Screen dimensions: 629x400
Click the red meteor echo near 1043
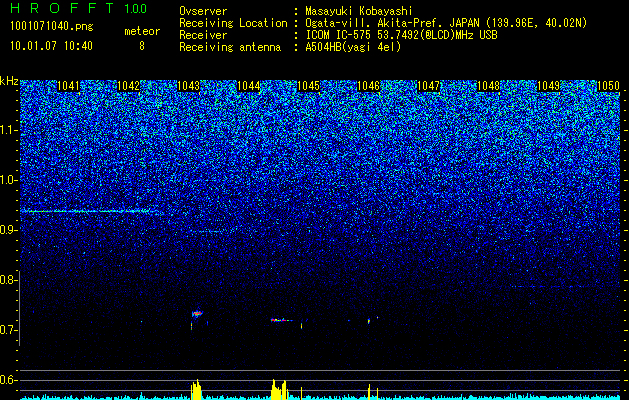(197, 313)
